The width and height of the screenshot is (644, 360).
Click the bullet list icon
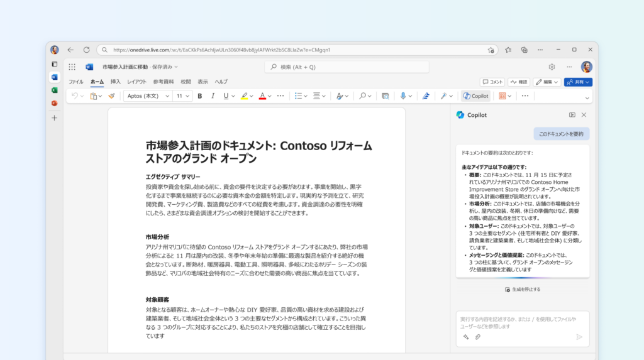298,96
